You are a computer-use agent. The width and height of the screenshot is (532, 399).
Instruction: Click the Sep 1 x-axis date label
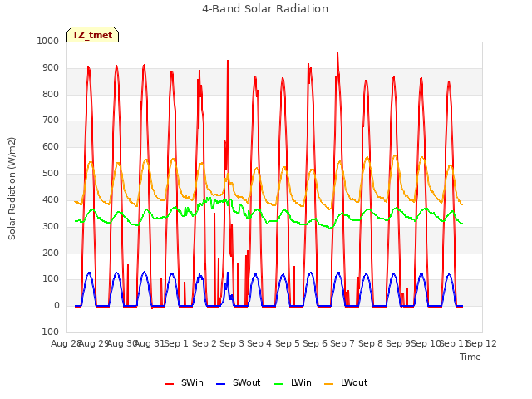176,343
